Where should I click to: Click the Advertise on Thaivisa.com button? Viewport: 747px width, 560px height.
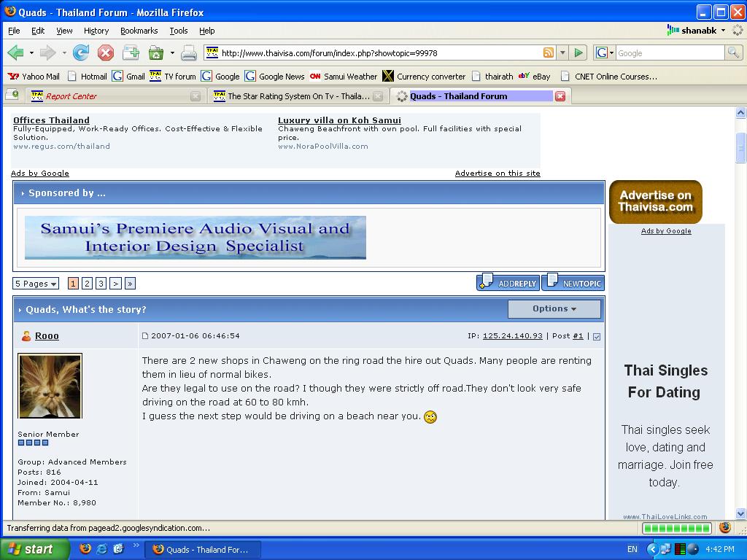(x=656, y=201)
